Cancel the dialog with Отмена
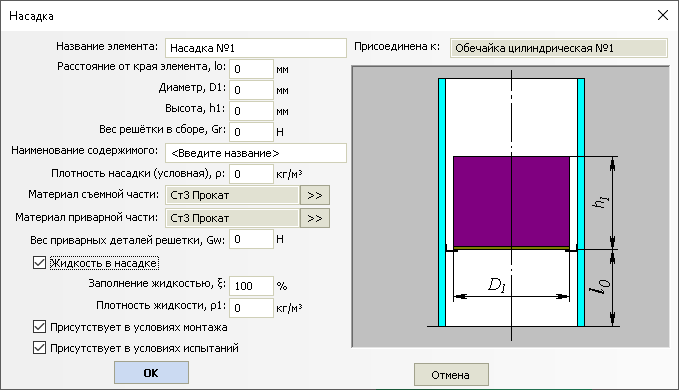This screenshot has height=390, width=679. (x=451, y=375)
